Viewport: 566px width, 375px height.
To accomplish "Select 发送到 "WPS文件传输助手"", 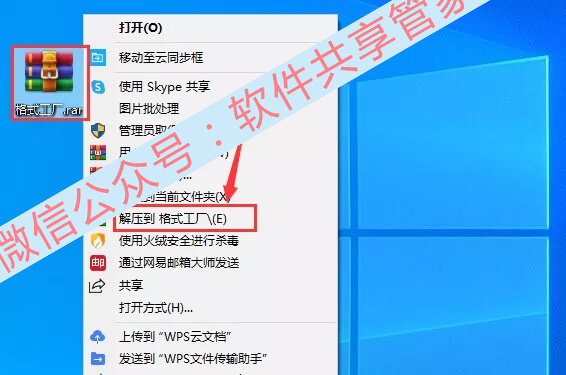I will coord(193,359).
